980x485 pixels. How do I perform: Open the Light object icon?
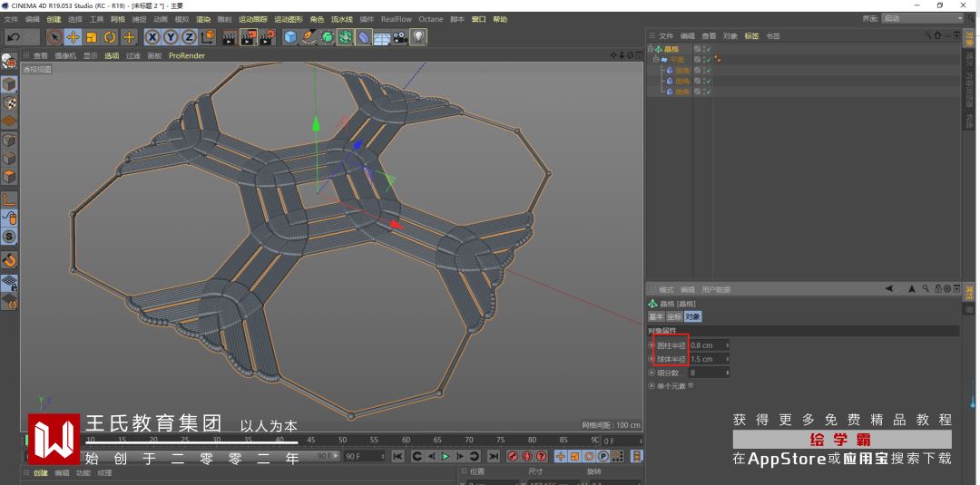tap(418, 37)
